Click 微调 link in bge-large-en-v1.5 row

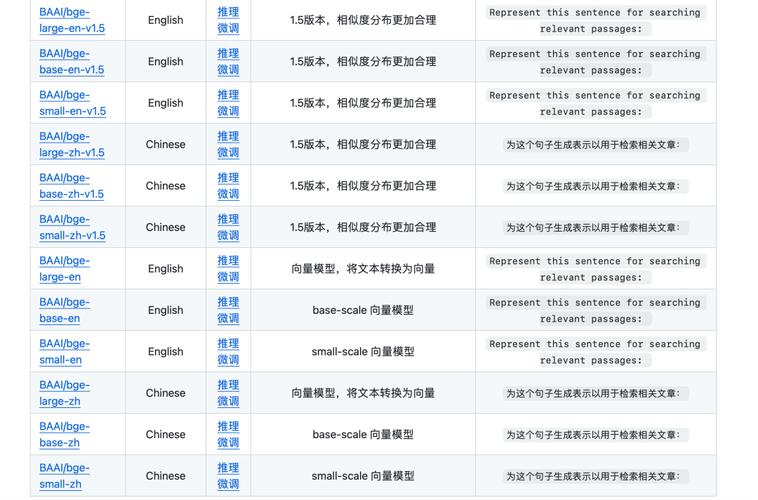228,29
